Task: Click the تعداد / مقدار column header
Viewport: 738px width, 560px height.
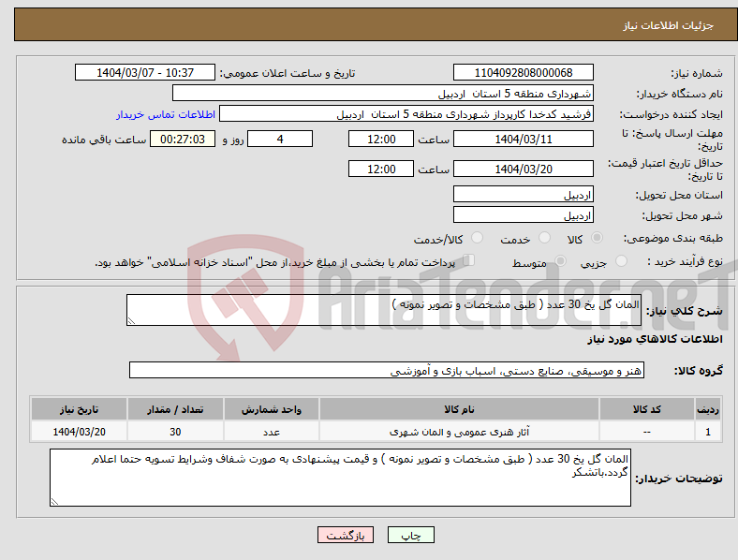Action: click(175, 409)
